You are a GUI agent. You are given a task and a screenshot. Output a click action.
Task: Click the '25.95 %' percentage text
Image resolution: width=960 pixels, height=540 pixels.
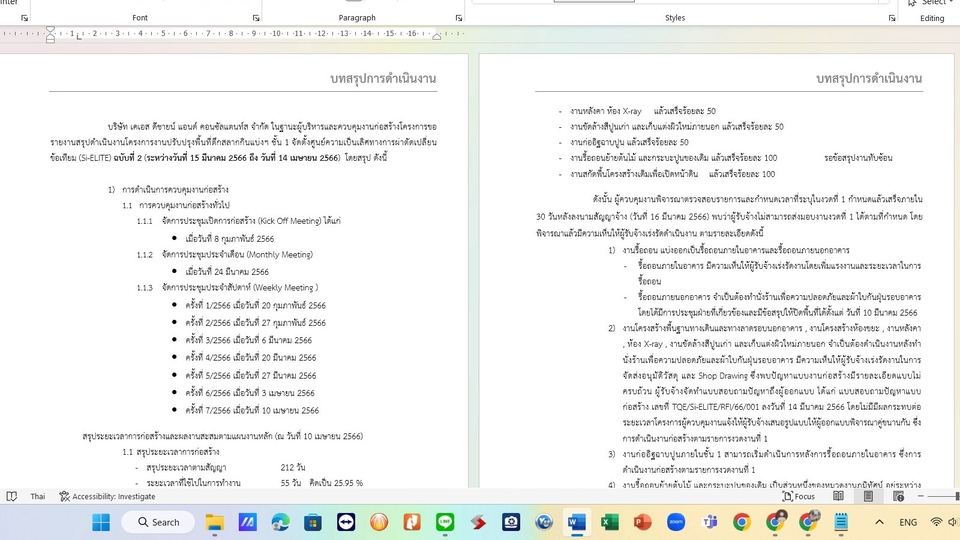pos(349,483)
